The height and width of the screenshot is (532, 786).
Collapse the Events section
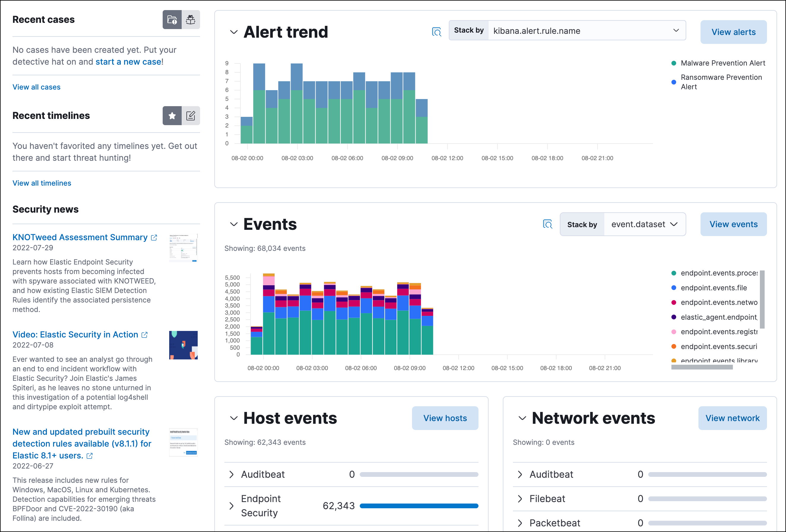pos(234,224)
